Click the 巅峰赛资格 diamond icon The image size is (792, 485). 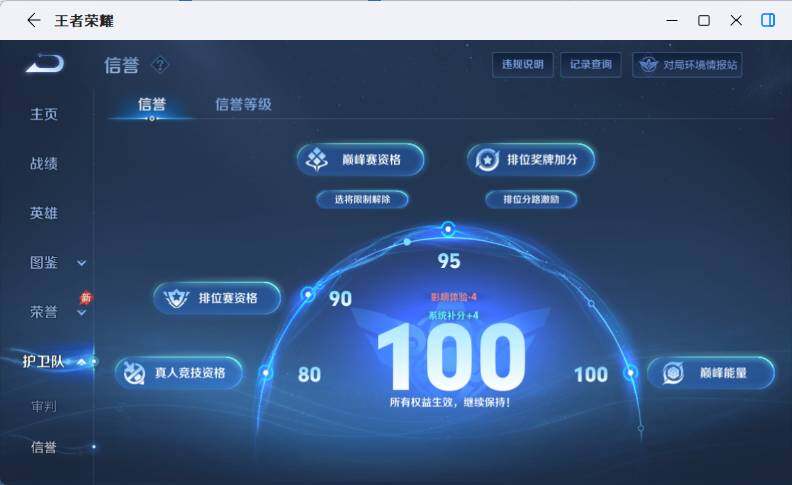point(317,160)
